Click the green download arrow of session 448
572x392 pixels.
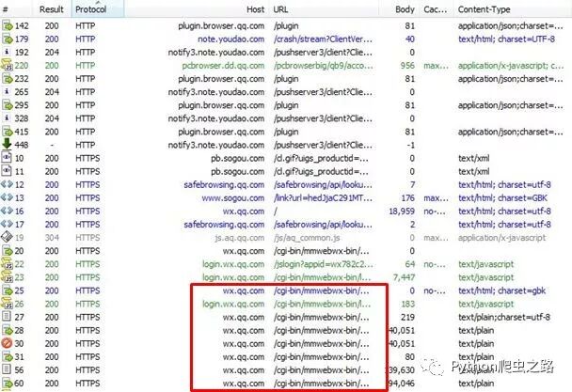click(x=7, y=144)
